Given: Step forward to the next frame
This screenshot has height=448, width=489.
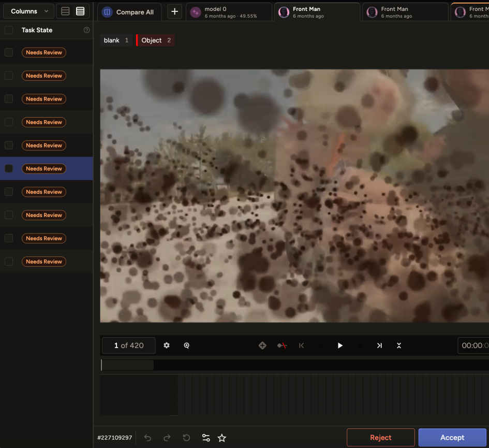Looking at the screenshot, I should 379,345.
